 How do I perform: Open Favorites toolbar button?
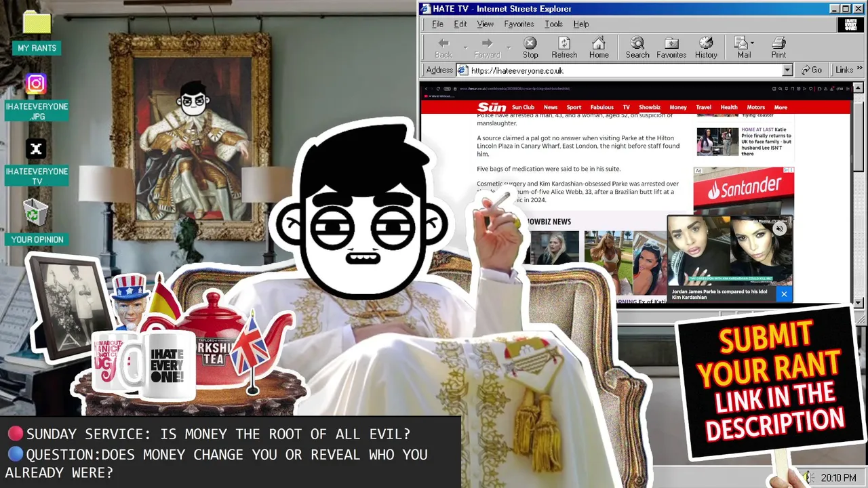(x=671, y=47)
